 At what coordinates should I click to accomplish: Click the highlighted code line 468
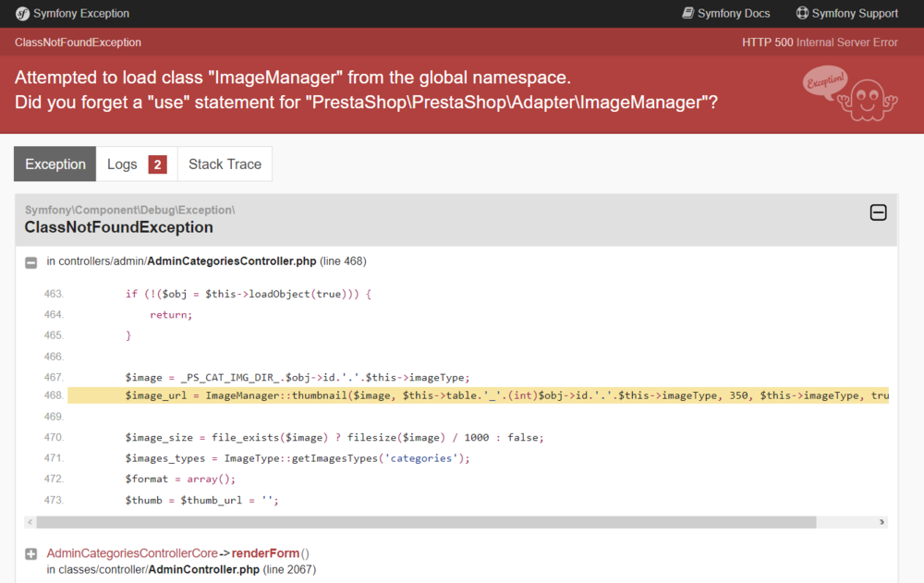[478, 395]
